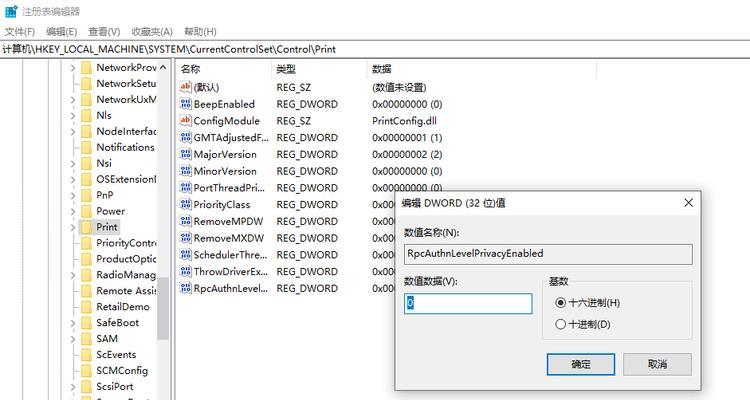Click the registry path address bar

[x=375, y=49]
